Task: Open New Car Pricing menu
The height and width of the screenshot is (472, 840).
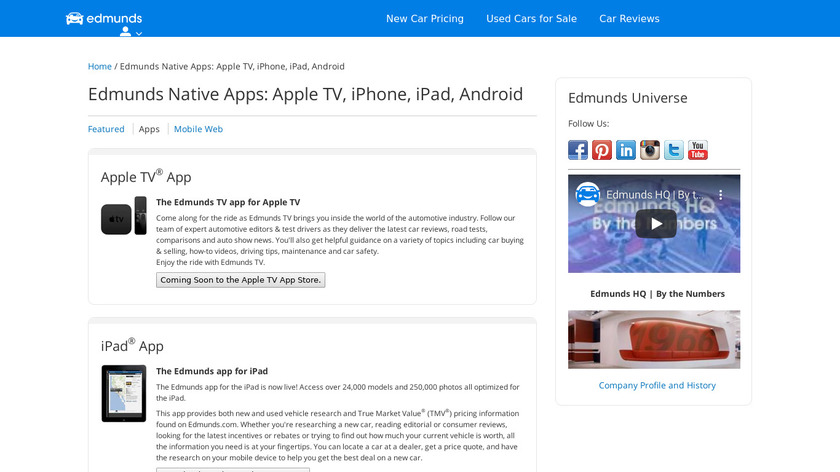Action: click(x=425, y=19)
